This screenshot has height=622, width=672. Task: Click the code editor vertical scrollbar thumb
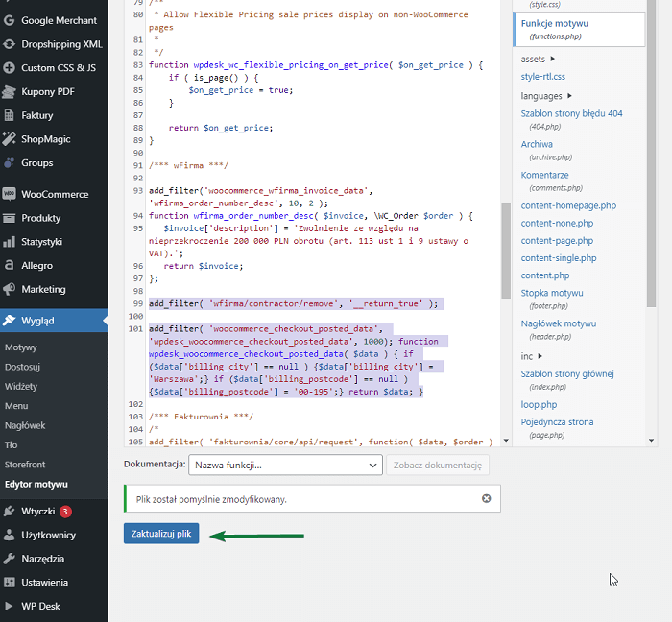pos(506,251)
